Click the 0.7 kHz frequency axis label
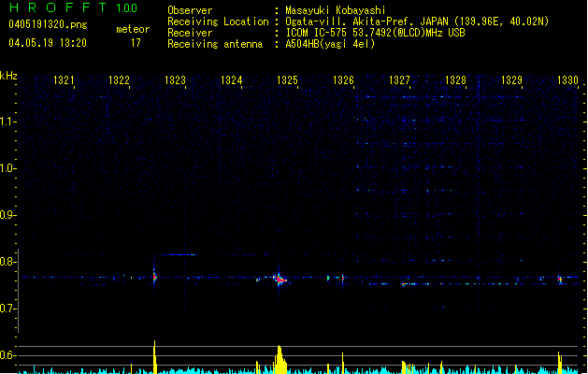Image resolution: width=588 pixels, height=374 pixels. pos(7,309)
